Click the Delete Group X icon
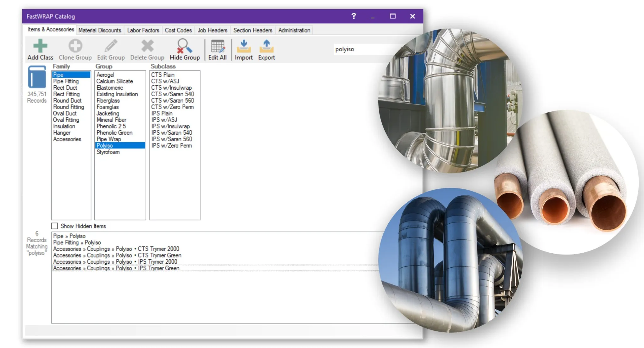 pyautogui.click(x=147, y=46)
